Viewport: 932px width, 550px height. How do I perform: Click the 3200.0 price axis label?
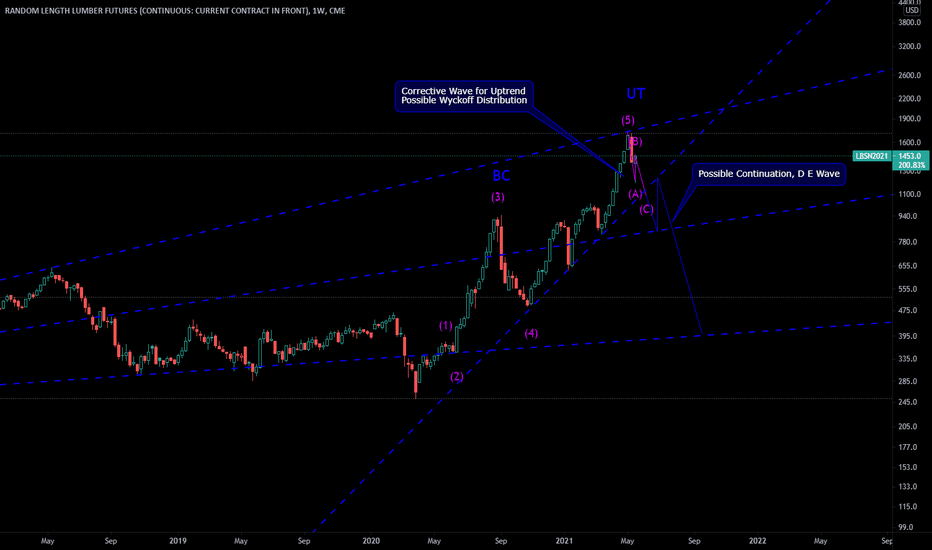click(910, 46)
